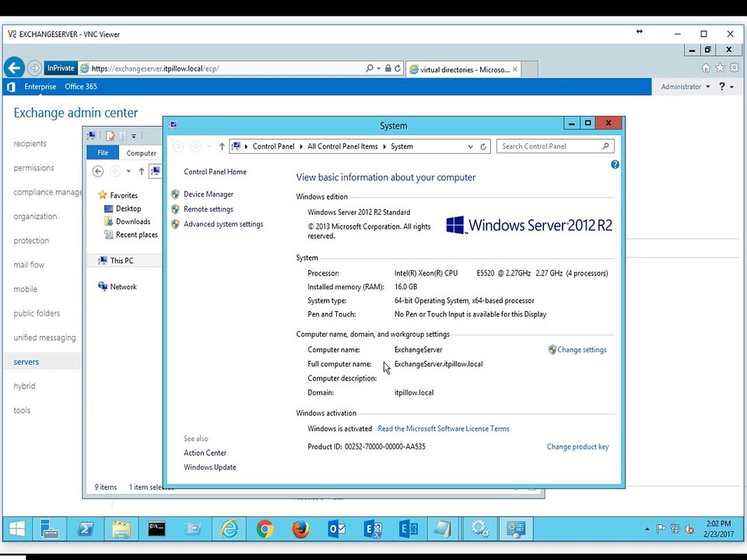Click All Control Panel Items breadcrumb
The width and height of the screenshot is (747, 560).
coord(342,146)
